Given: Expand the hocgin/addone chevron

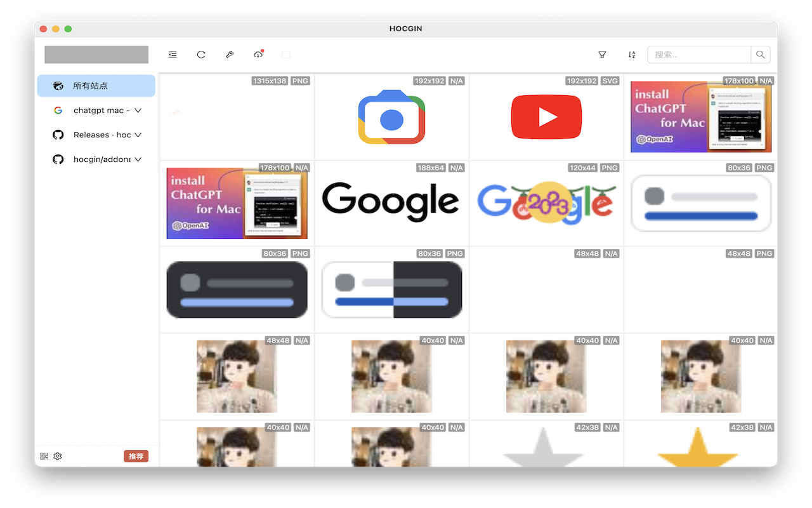Looking at the screenshot, I should (138, 159).
